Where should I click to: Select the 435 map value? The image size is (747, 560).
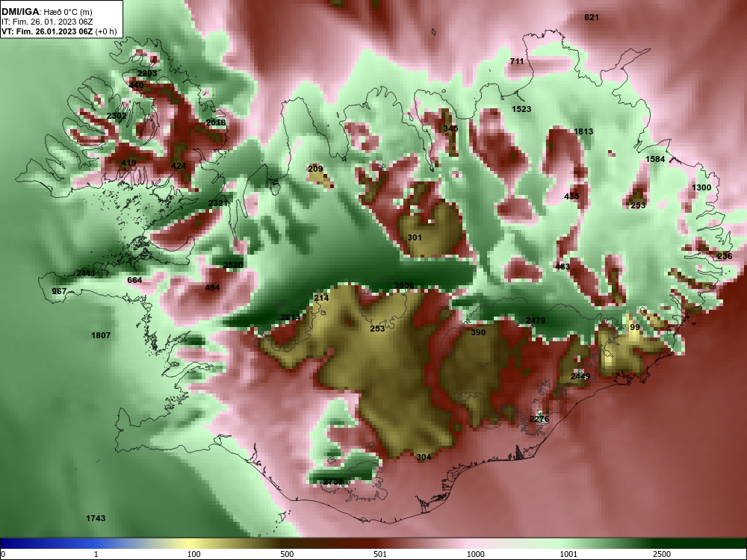coord(571,196)
